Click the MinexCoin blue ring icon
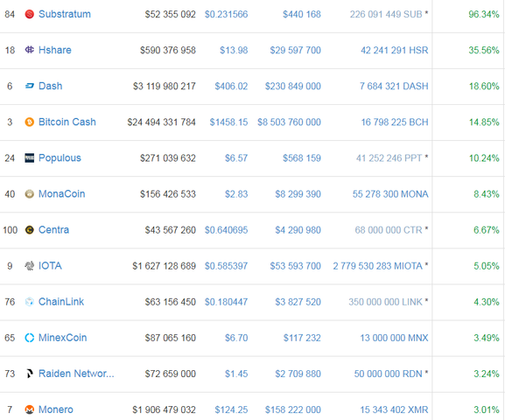Image resolution: width=505 pixels, height=420 pixels. [29, 338]
